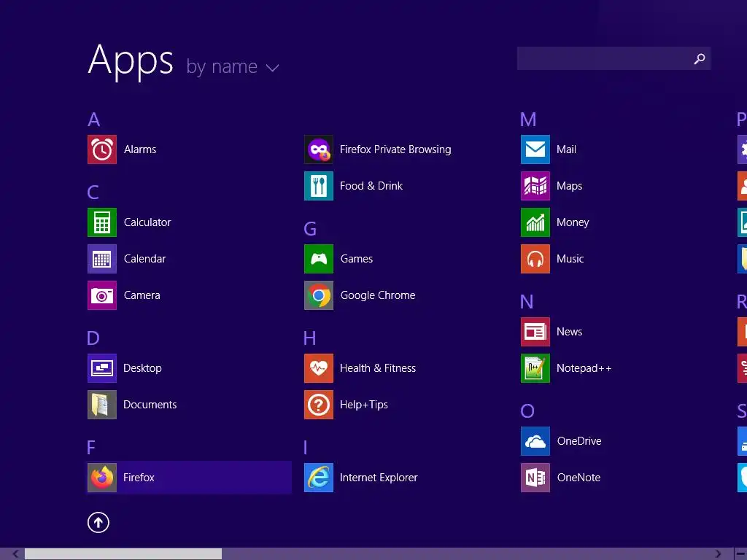Click the 'Documents' label
The image size is (747, 560).
pos(150,405)
